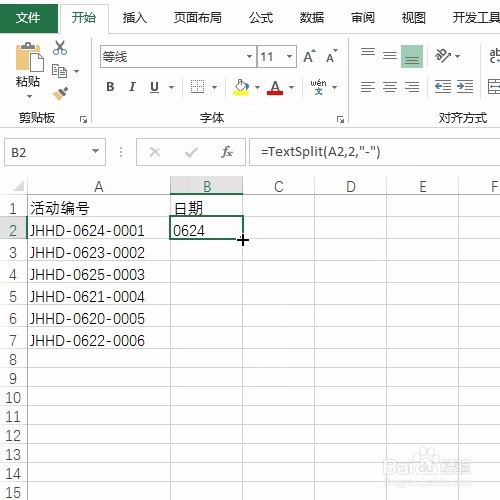Screen dimensions: 500x500
Task: Confirm formula entry with checkmark icon
Action: [191, 153]
